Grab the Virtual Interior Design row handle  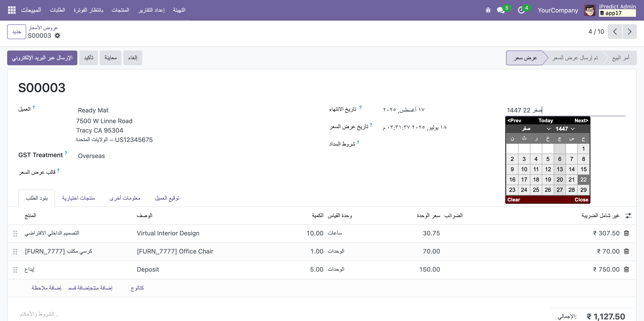tap(15, 233)
